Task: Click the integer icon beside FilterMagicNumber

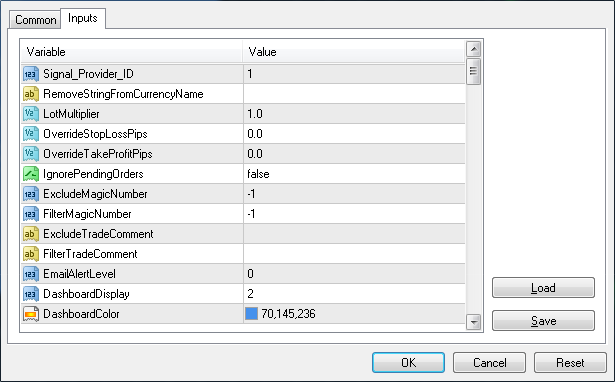Action: (x=31, y=214)
